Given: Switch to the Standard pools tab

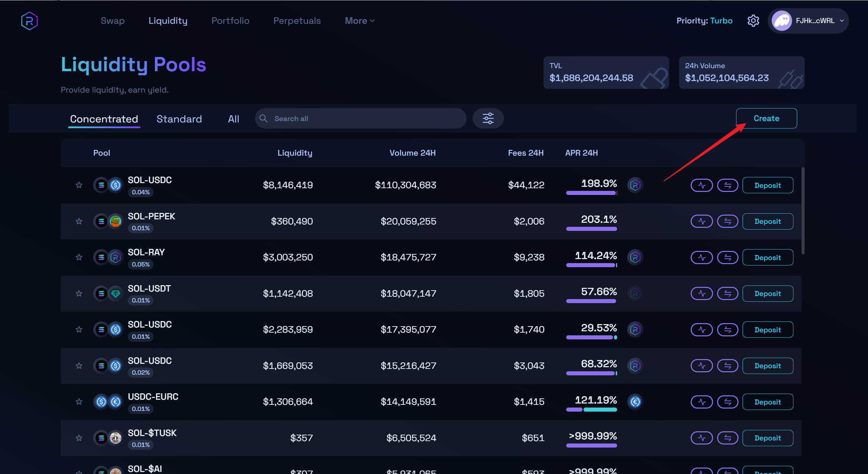Looking at the screenshot, I should click(179, 119).
